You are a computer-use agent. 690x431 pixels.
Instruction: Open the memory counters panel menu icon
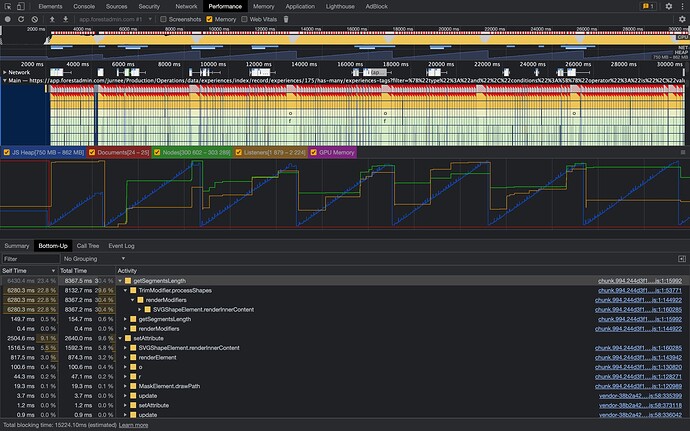tap(683, 152)
